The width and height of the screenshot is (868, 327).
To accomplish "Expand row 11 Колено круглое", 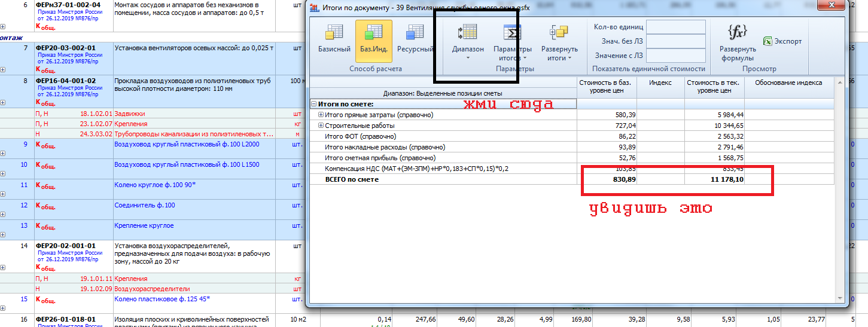I will [3, 194].
